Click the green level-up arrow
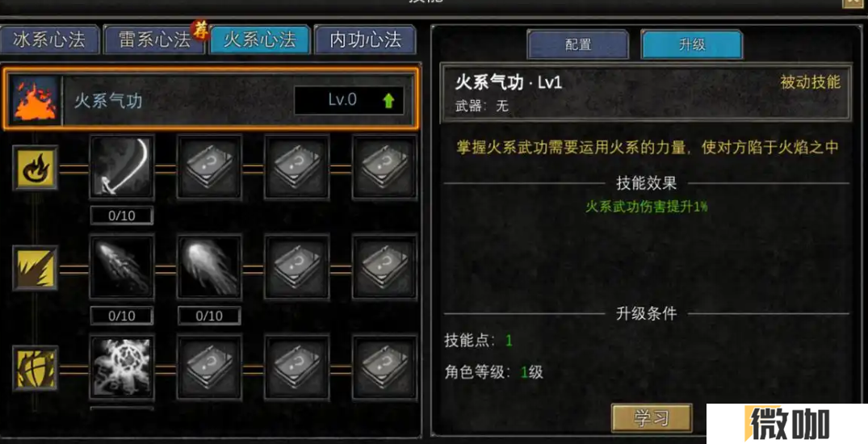The image size is (868, 444). pos(388,100)
